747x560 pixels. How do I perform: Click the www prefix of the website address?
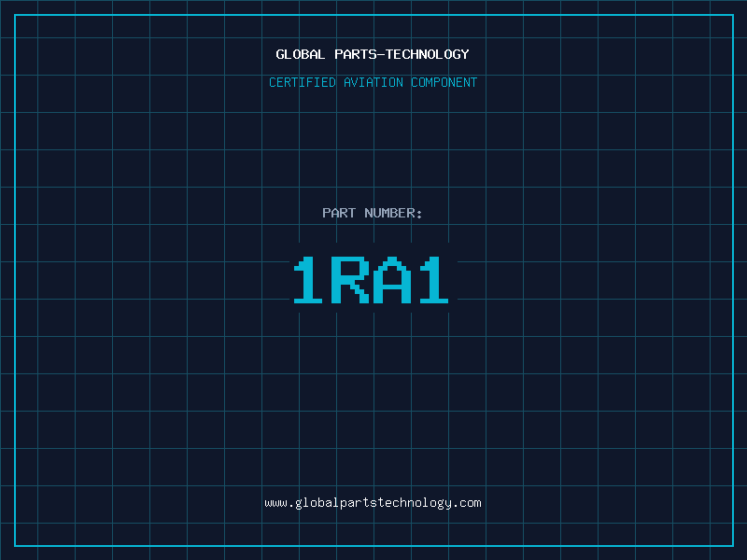tap(275, 503)
